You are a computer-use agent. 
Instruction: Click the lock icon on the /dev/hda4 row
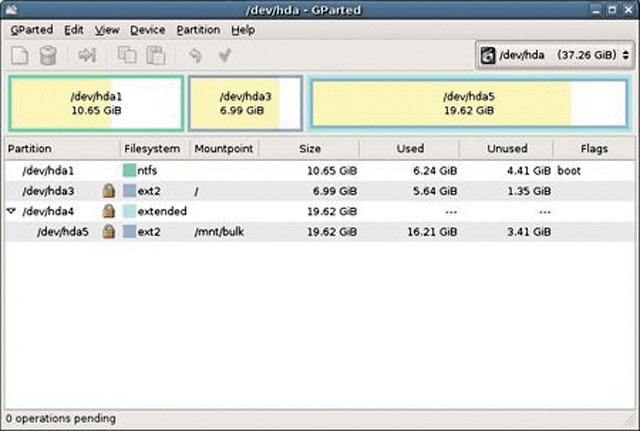point(109,211)
